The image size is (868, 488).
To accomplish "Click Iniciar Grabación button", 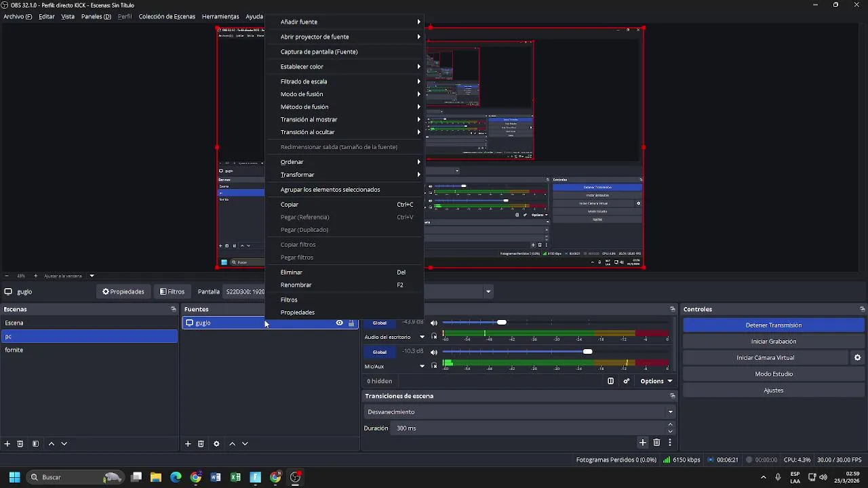I will (774, 342).
